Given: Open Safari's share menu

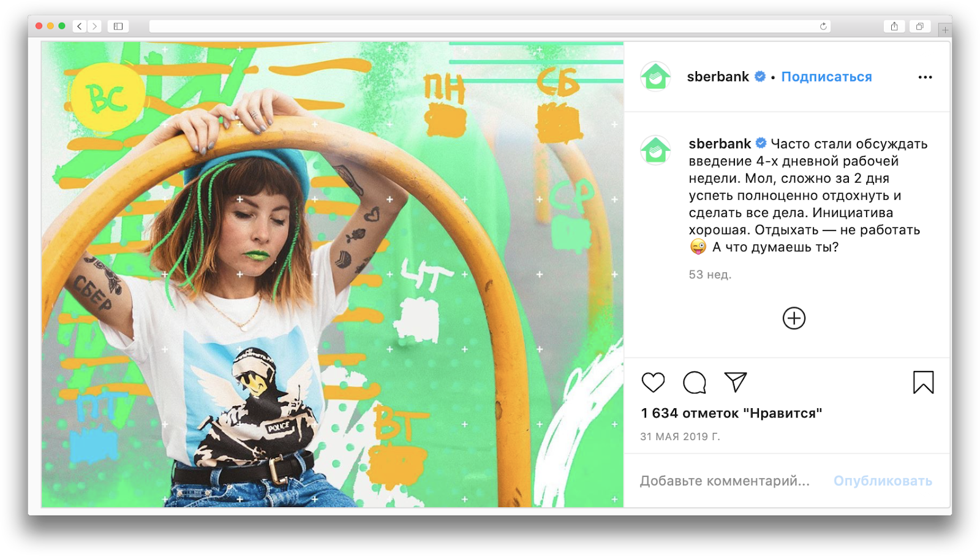Looking at the screenshot, I should tap(894, 26).
